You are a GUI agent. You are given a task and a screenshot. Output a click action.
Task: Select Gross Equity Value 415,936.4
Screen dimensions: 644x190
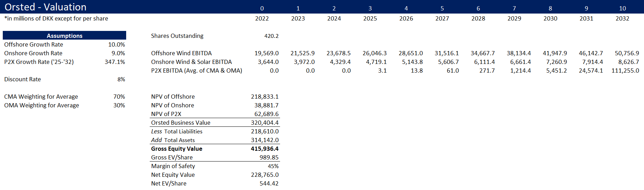pyautogui.click(x=265, y=149)
